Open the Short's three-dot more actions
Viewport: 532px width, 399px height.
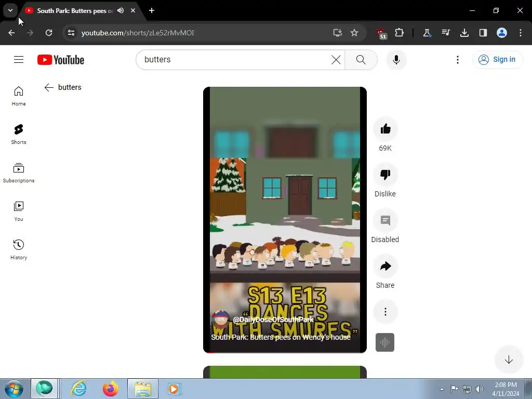(x=385, y=312)
